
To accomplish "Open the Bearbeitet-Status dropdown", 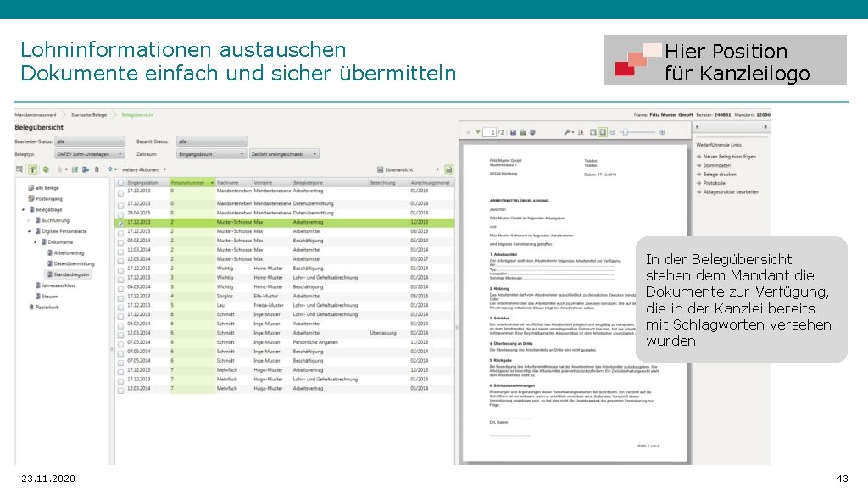I will [89, 141].
